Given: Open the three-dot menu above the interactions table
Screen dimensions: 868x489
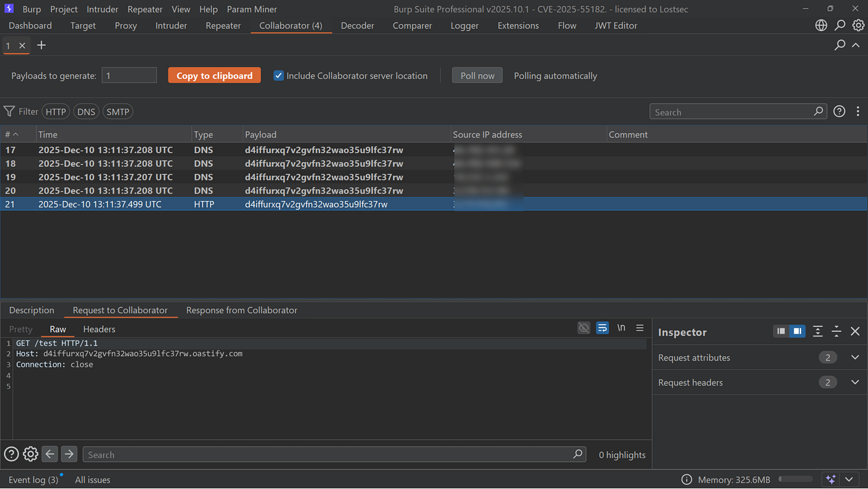Looking at the screenshot, I should pos(858,112).
